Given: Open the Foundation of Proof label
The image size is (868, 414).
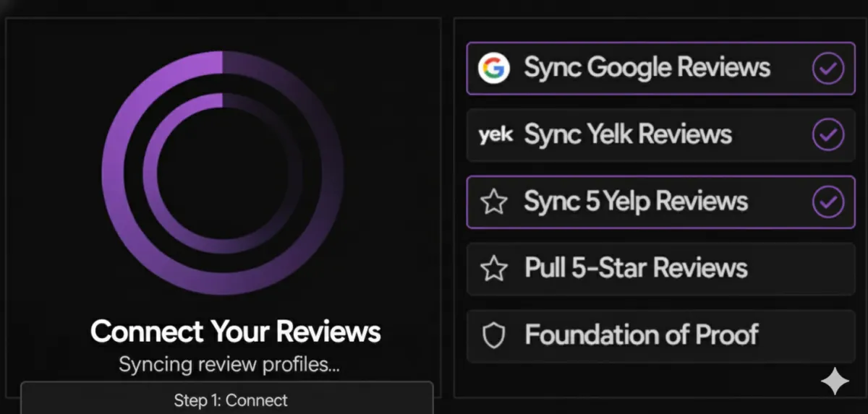Looking at the screenshot, I should 641,335.
